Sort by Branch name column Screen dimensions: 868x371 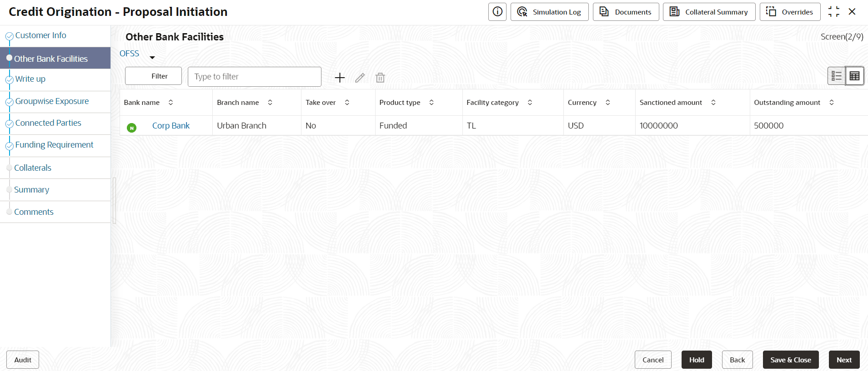coord(270,103)
